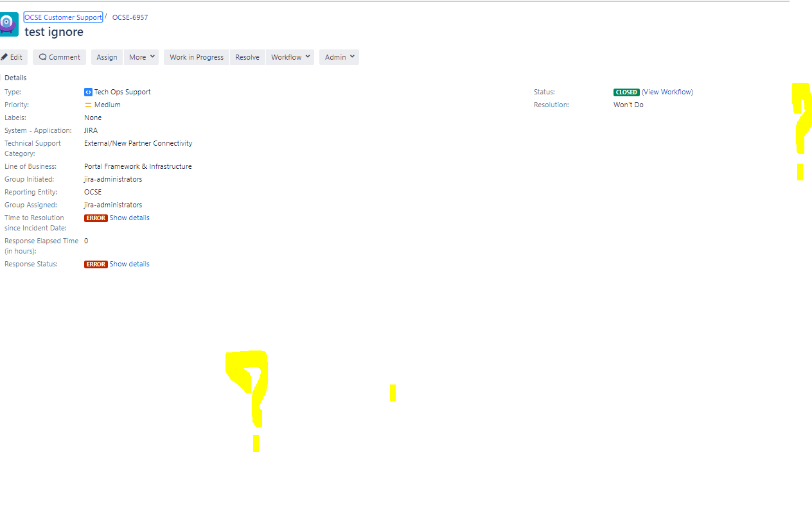Screen dimensions: 812x518
Task: Open the OCSE Customer Support project link
Action: pyautogui.click(x=63, y=17)
